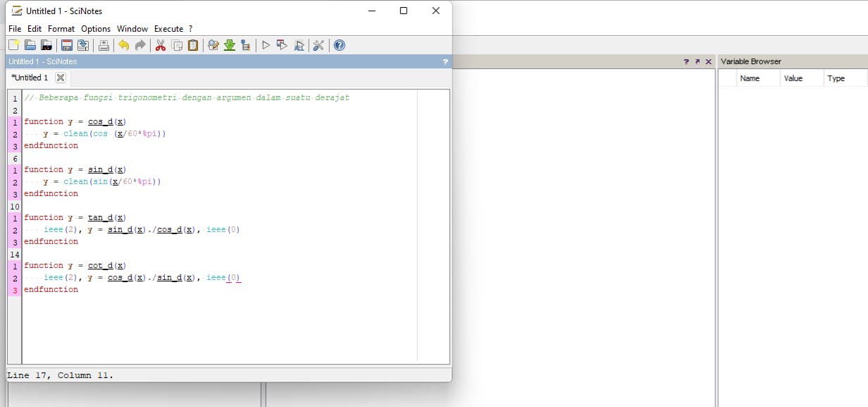The image size is (868, 407).
Task: Click the Open file folder icon
Action: [30, 45]
